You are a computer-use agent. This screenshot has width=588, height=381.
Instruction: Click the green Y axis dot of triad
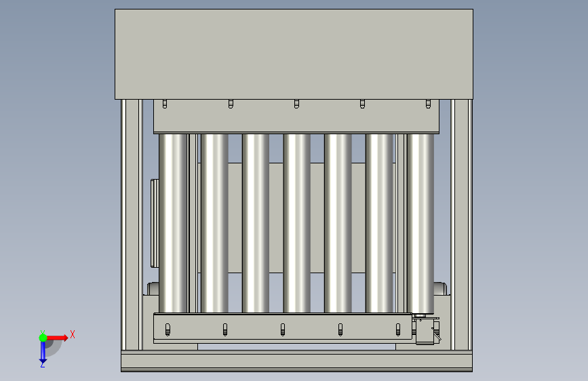pos(43,338)
